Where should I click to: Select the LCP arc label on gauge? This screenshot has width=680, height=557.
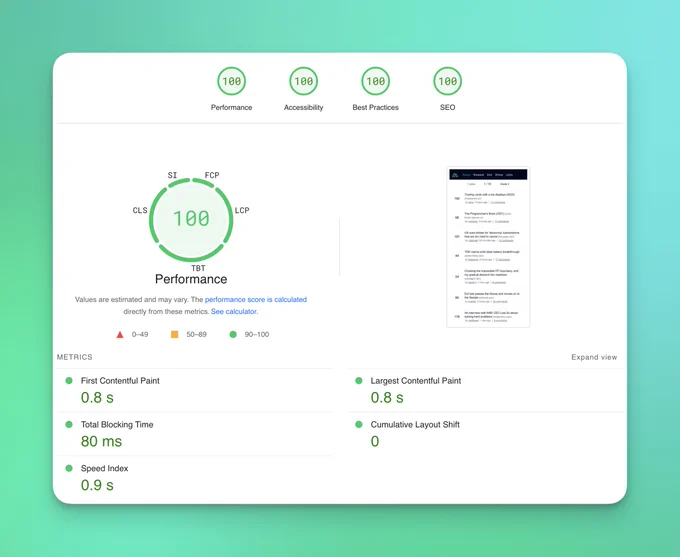[x=242, y=210]
